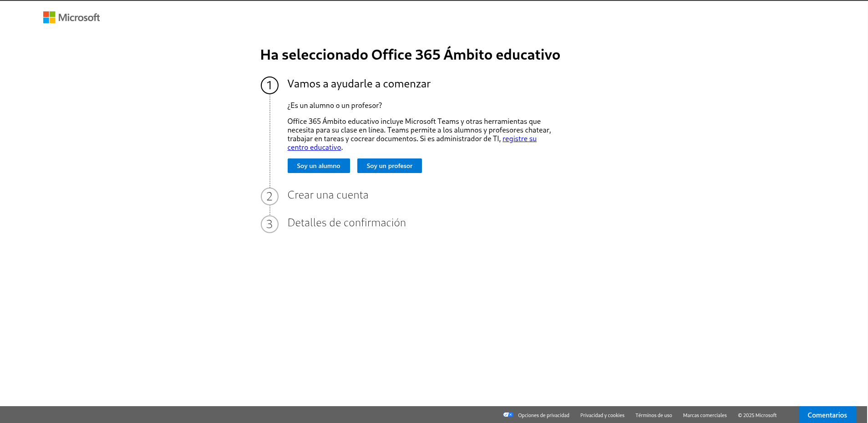This screenshot has height=423, width=868.
Task: Click the step 2 circle indicator
Action: pos(269,196)
